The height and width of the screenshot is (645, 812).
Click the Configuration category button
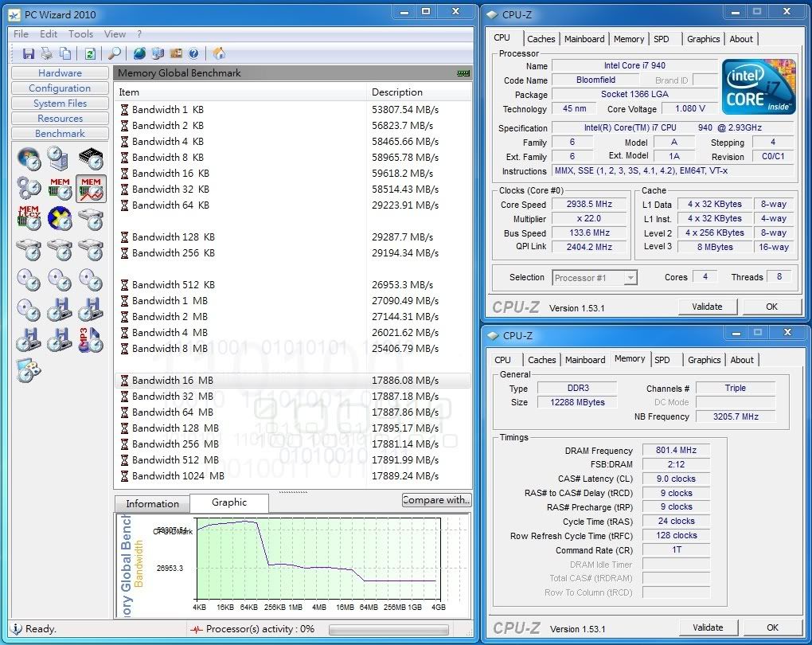[x=60, y=88]
